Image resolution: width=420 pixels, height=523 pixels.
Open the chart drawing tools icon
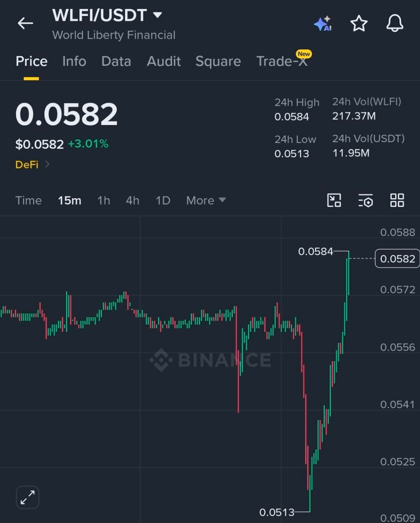click(334, 200)
